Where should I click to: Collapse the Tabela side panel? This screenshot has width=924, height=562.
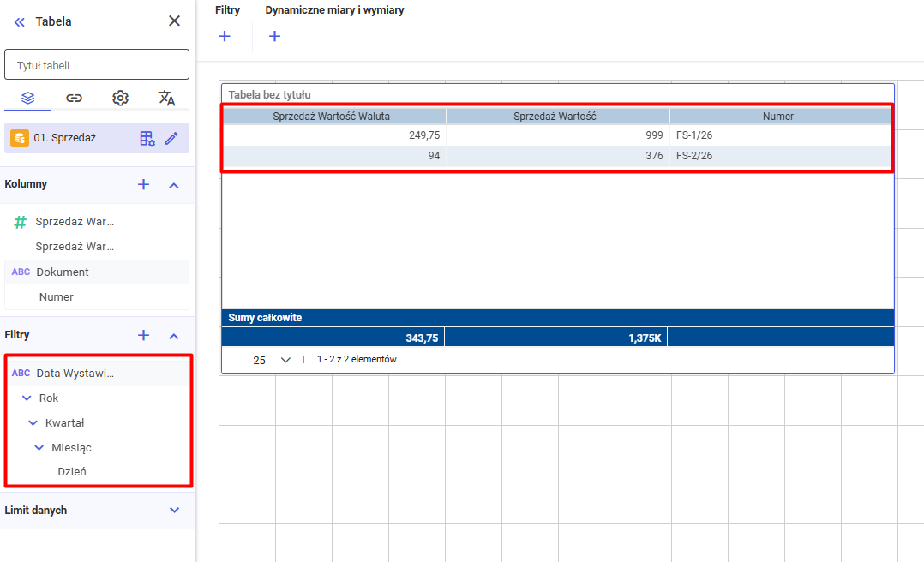coord(20,21)
